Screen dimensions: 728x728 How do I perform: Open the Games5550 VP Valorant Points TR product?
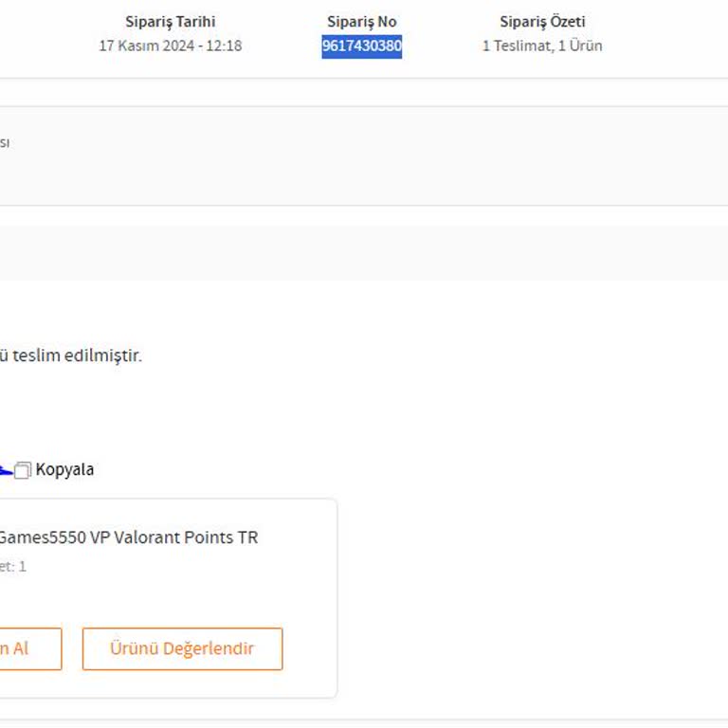127,537
